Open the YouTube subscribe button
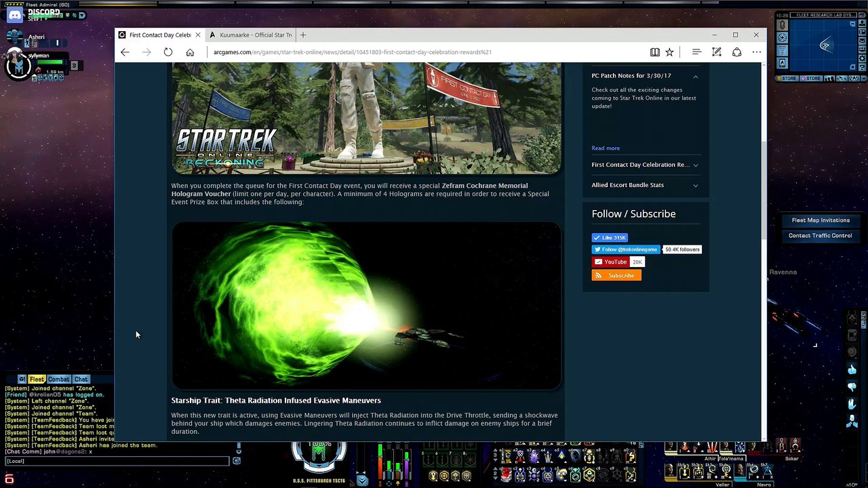 coord(610,262)
